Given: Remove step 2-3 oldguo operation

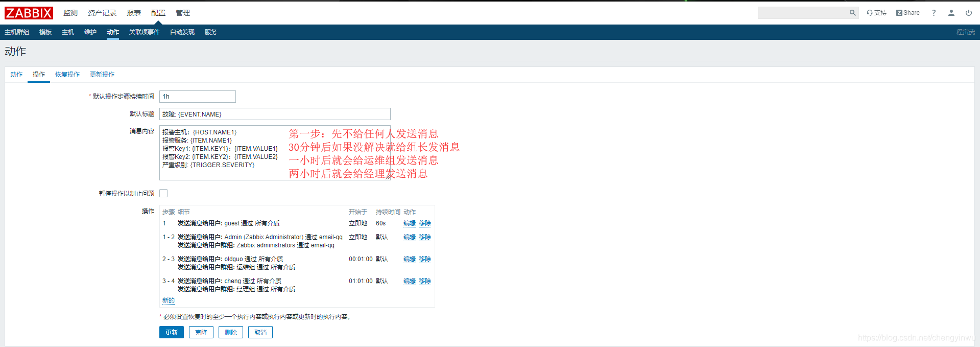Looking at the screenshot, I should point(425,259).
